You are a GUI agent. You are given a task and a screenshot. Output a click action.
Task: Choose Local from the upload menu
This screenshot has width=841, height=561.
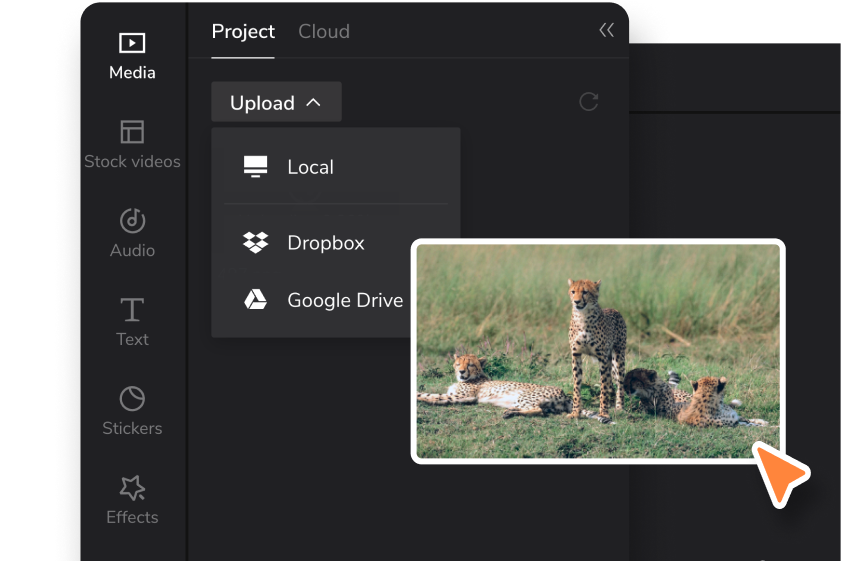click(310, 167)
